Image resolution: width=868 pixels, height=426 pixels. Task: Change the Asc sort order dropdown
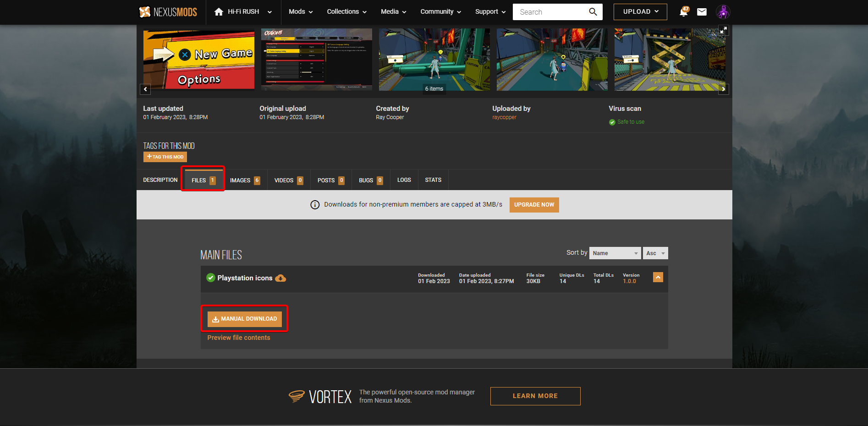pyautogui.click(x=655, y=253)
